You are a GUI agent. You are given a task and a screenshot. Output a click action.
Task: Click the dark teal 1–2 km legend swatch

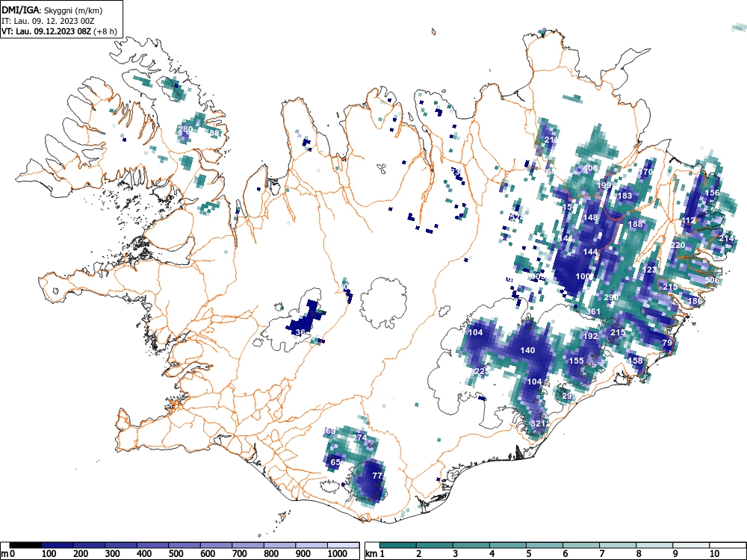398,545
